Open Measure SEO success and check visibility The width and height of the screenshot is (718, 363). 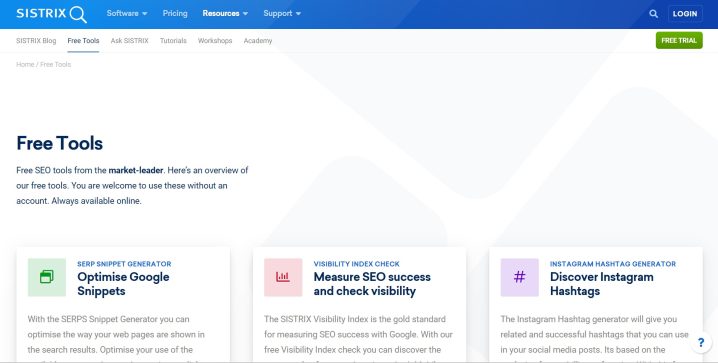(372, 284)
